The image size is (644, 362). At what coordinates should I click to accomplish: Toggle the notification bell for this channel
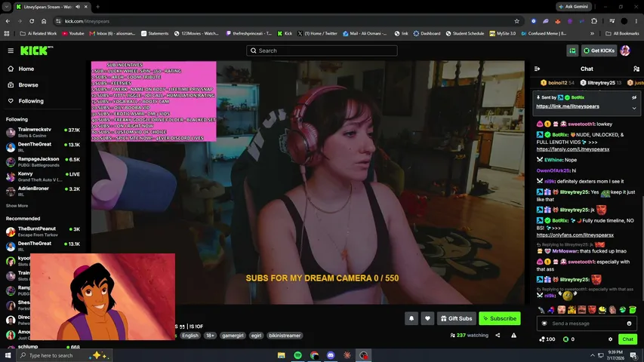point(411,318)
